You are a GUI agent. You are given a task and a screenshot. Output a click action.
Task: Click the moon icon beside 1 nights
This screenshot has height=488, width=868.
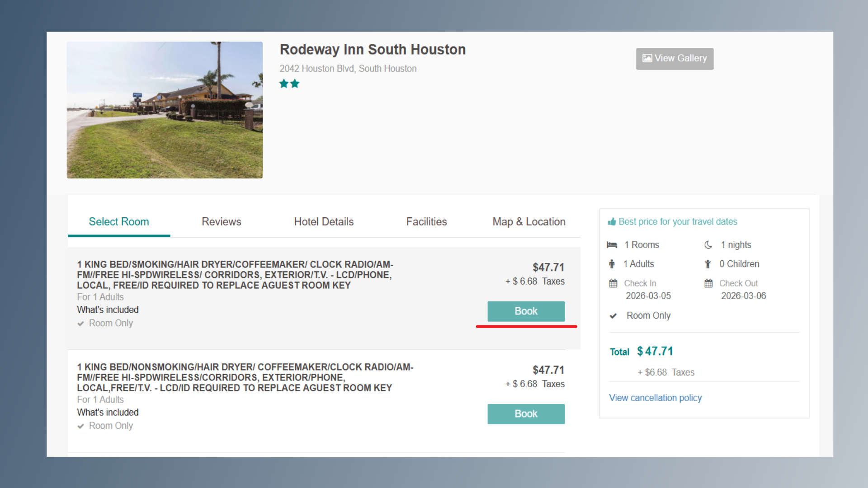tap(708, 245)
